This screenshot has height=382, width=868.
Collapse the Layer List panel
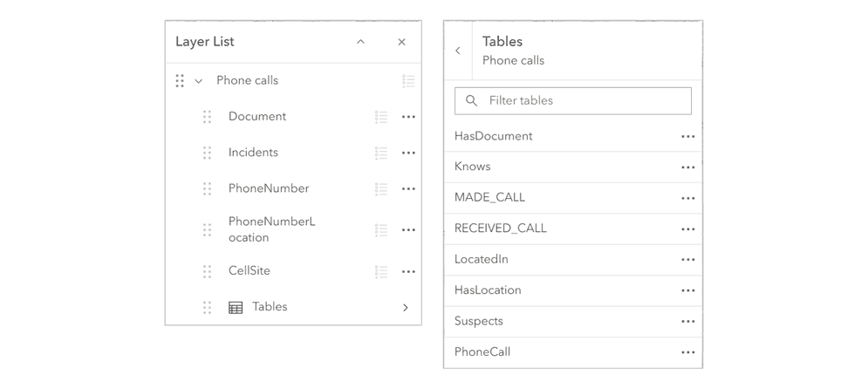(x=360, y=42)
